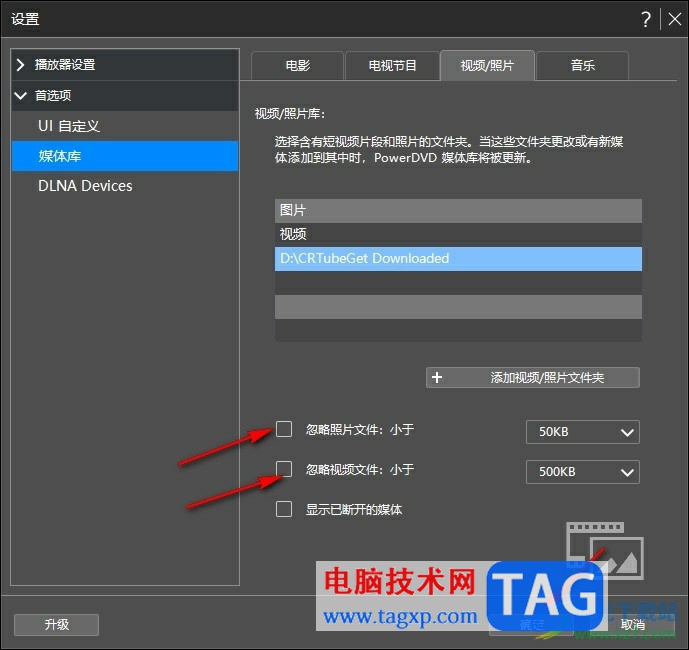Open DLNA Devices settings
This screenshot has height=650, width=689.
click(125, 186)
